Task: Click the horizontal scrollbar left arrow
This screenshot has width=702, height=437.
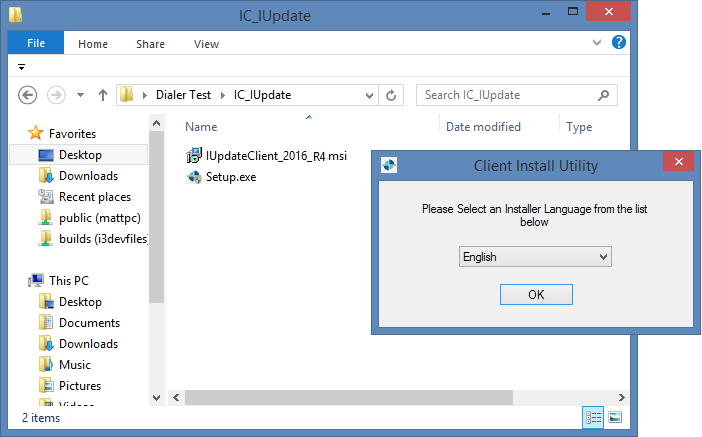Action: point(176,398)
